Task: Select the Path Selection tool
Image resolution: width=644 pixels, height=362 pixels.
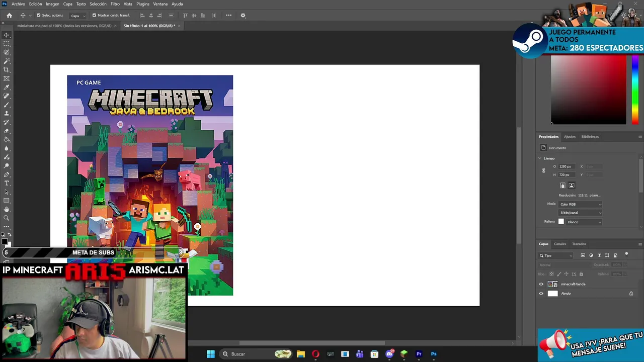Action: click(x=7, y=192)
